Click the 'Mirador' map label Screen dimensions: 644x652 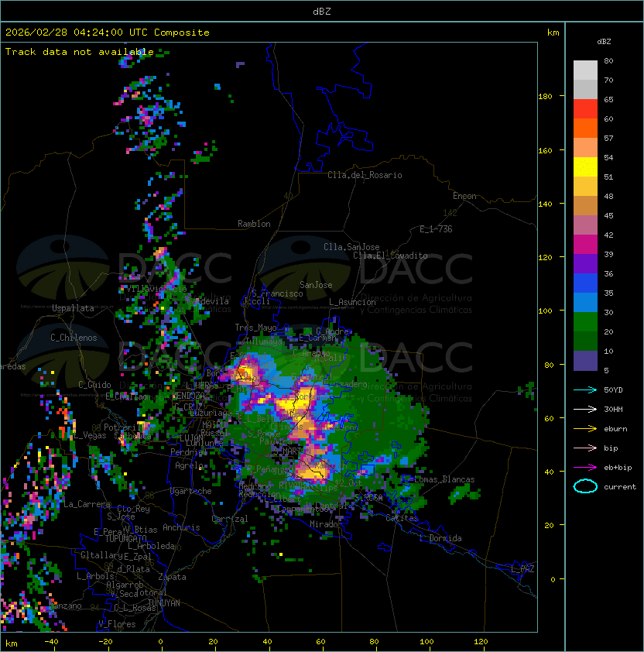tap(326, 524)
